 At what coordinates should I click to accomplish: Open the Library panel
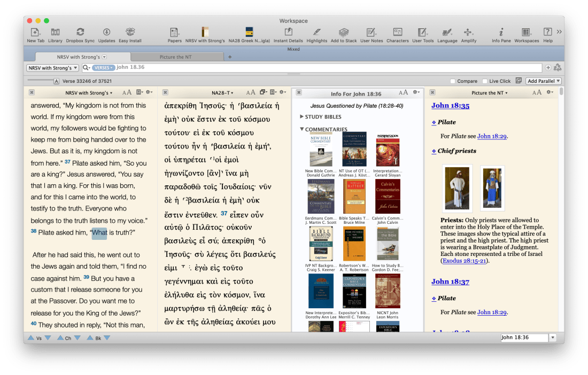(55, 32)
